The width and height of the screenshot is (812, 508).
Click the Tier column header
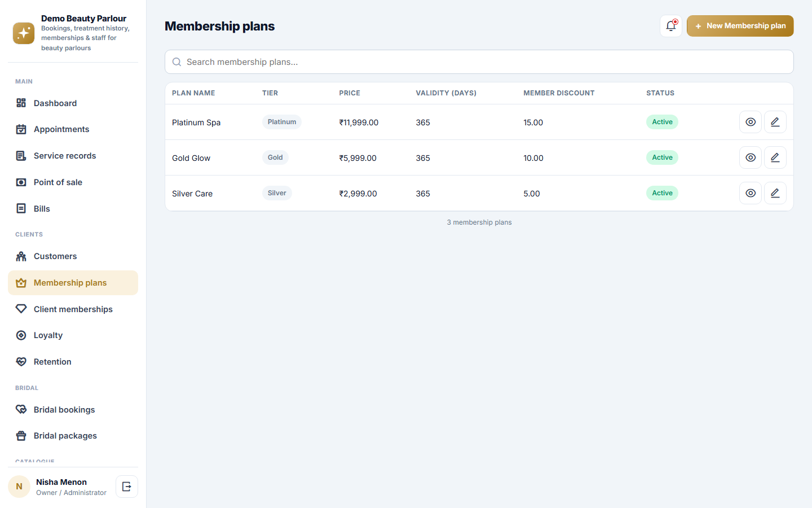[270, 93]
